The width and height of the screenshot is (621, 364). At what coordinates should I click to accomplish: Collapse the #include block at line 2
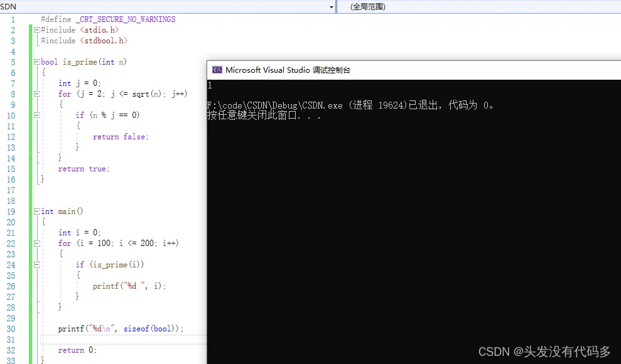pos(37,29)
